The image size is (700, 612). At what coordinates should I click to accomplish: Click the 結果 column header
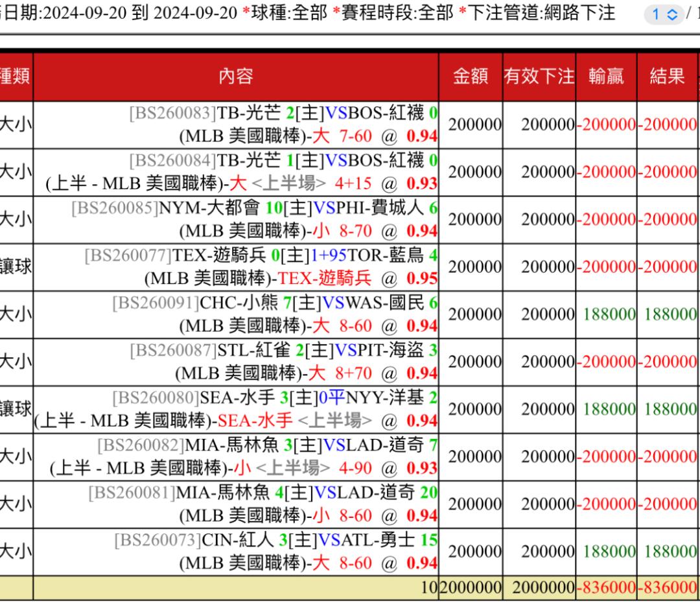tap(668, 76)
